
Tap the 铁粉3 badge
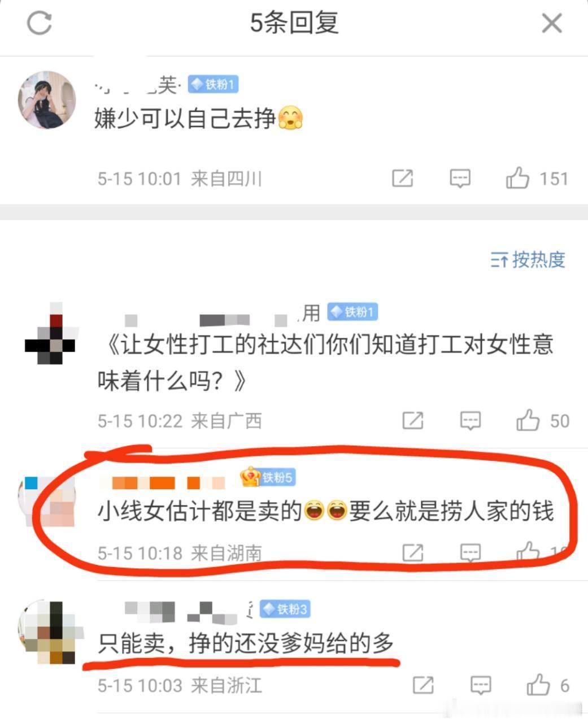pyautogui.click(x=285, y=609)
